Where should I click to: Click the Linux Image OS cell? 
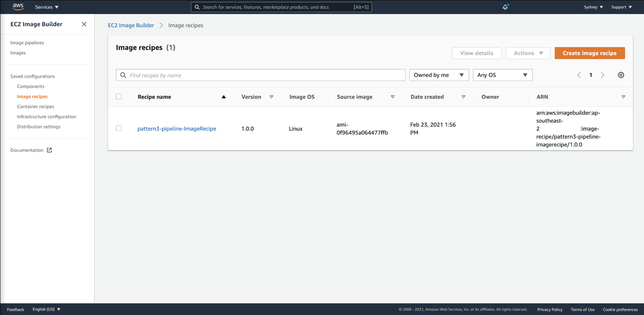click(296, 129)
